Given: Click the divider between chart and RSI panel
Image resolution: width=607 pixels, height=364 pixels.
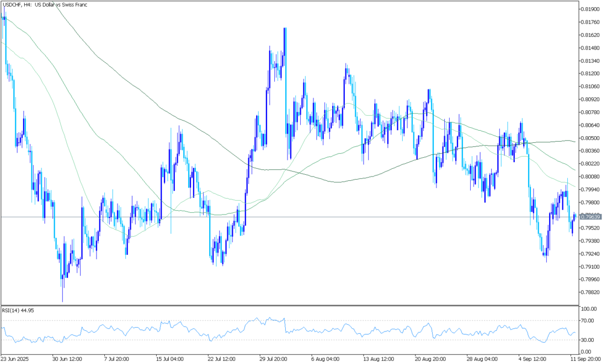Looking at the screenshot, I should [287, 305].
